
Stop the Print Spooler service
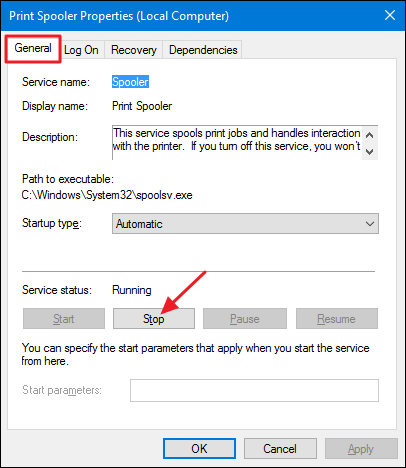tap(154, 319)
